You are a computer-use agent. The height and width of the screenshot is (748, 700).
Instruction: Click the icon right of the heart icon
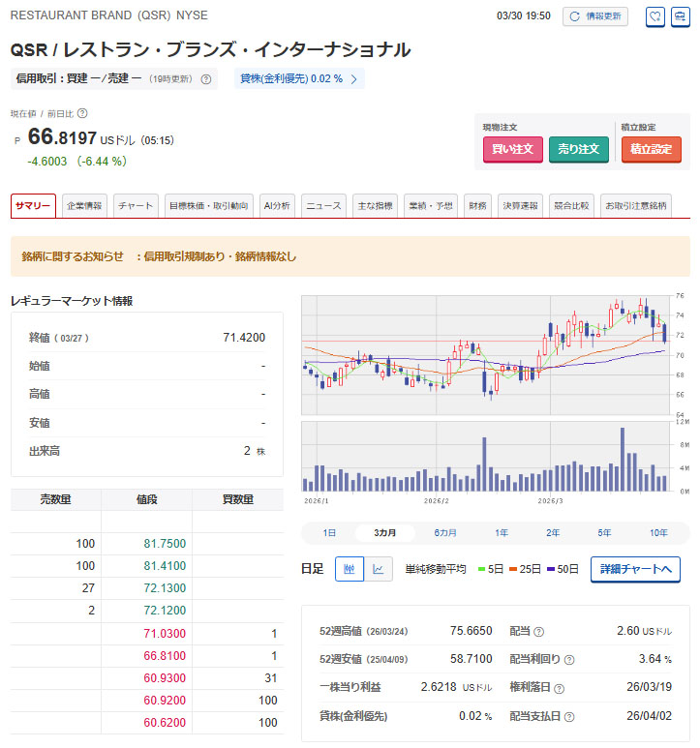[x=681, y=16]
